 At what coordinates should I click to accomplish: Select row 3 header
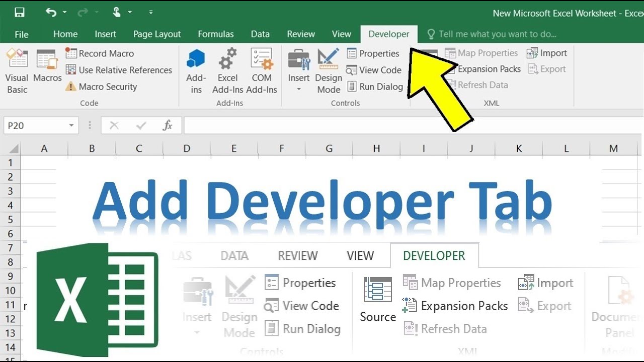click(11, 191)
